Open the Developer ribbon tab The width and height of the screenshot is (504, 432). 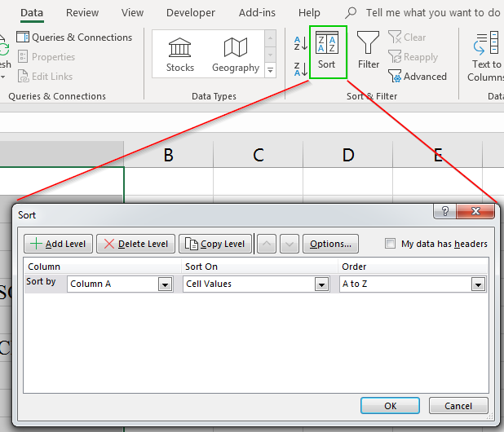pos(191,13)
